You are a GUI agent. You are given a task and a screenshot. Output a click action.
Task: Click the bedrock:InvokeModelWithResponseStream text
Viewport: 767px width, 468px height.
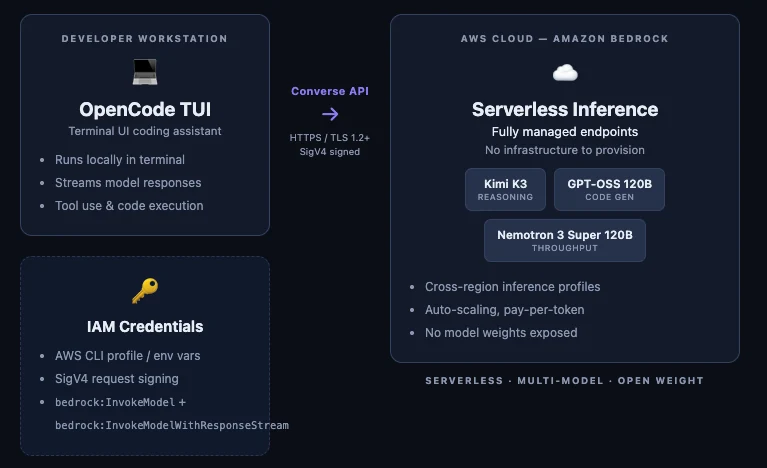(172, 425)
